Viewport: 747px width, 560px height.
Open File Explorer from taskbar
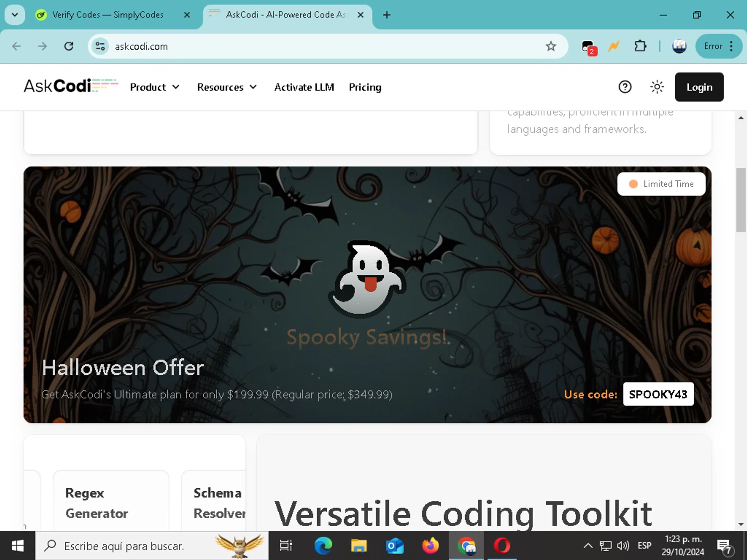point(359,546)
